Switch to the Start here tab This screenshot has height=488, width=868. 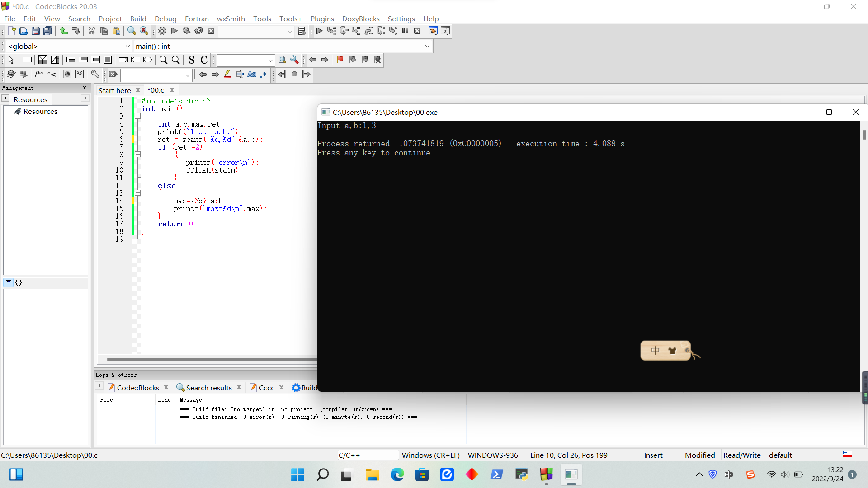click(114, 90)
